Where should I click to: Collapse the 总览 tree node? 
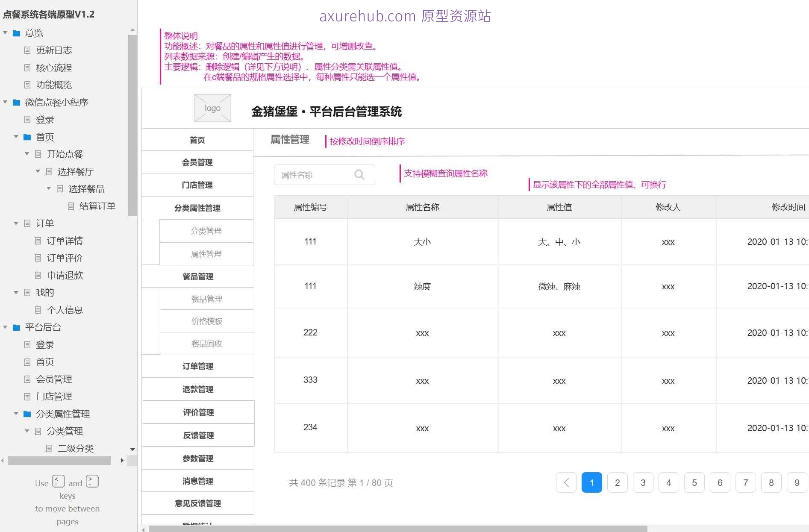(x=5, y=33)
